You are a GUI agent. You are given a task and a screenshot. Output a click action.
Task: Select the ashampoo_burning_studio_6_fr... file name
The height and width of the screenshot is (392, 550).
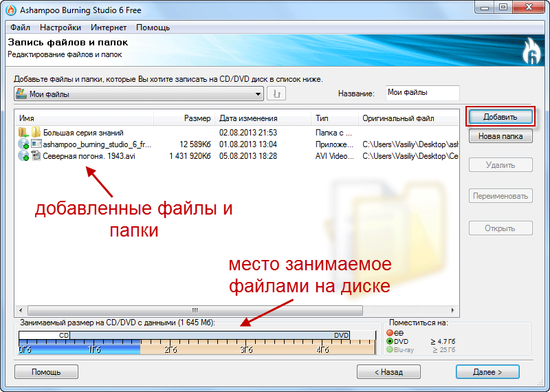[x=97, y=144]
